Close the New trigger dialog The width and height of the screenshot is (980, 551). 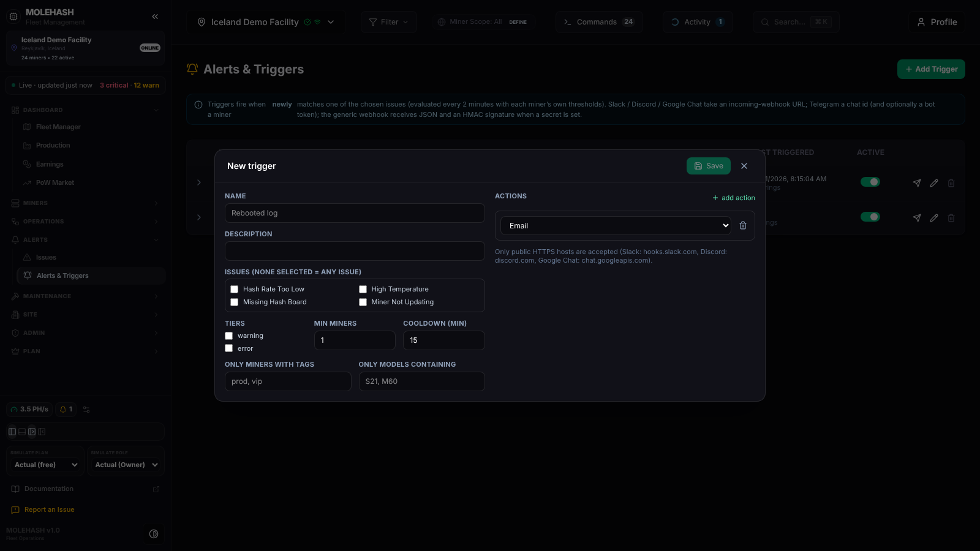tap(744, 166)
